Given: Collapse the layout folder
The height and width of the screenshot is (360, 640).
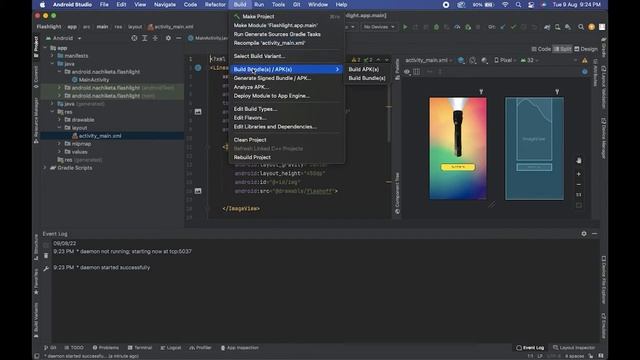Looking at the screenshot, I should (x=60, y=128).
